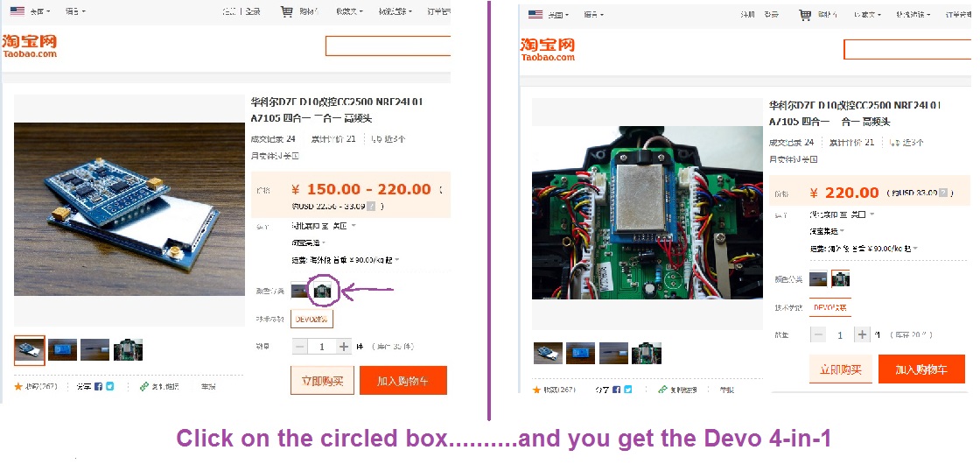Screen dimensions: 980x464
Task: Click buy-now button in right page
Action: (841, 369)
